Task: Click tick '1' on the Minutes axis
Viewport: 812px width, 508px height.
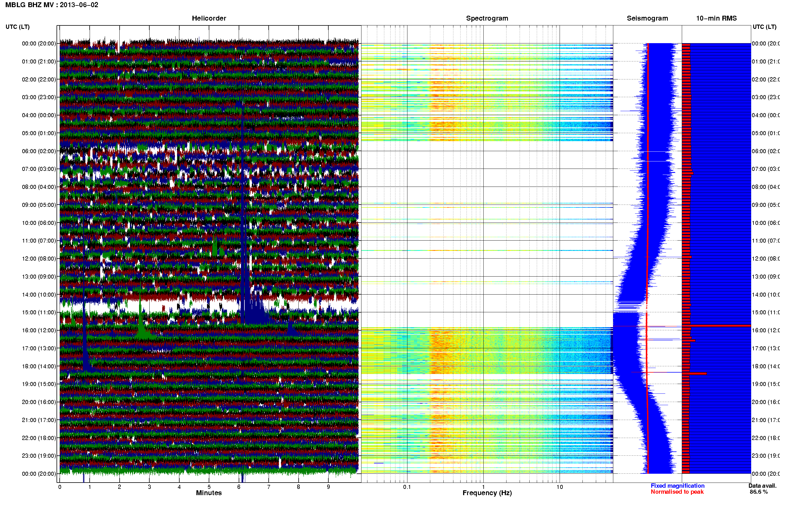Action: coord(90,487)
